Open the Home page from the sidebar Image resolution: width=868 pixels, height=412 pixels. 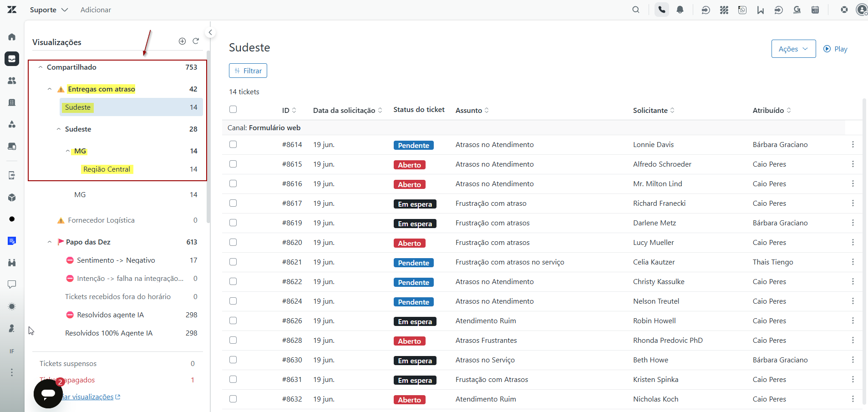(12, 37)
